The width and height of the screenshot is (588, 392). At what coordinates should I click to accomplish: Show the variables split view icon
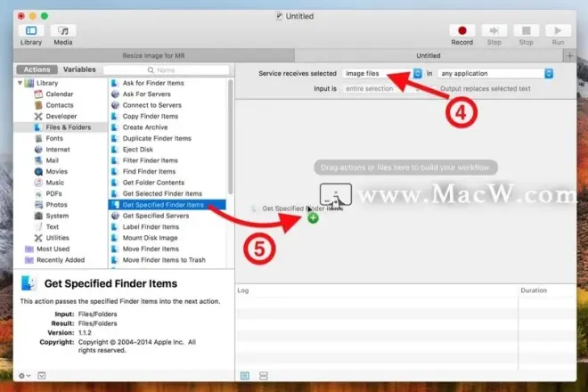[x=264, y=375]
